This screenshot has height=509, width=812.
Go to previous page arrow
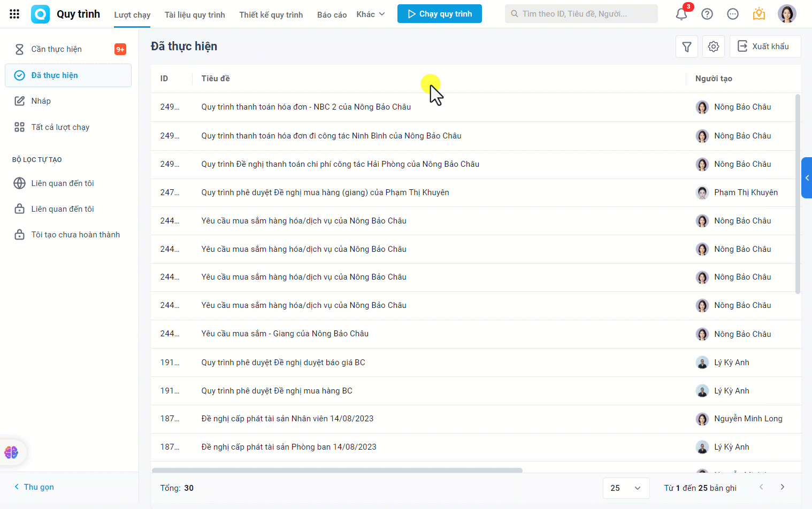point(761,487)
